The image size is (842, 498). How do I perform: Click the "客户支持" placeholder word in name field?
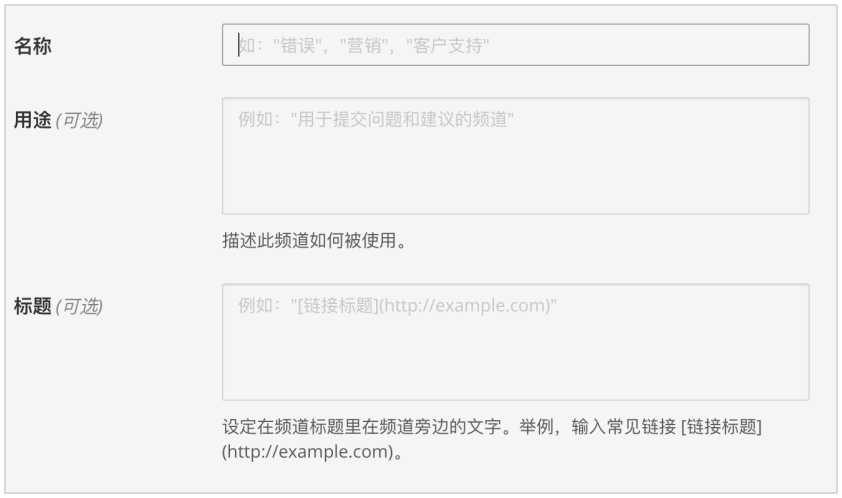pos(448,46)
